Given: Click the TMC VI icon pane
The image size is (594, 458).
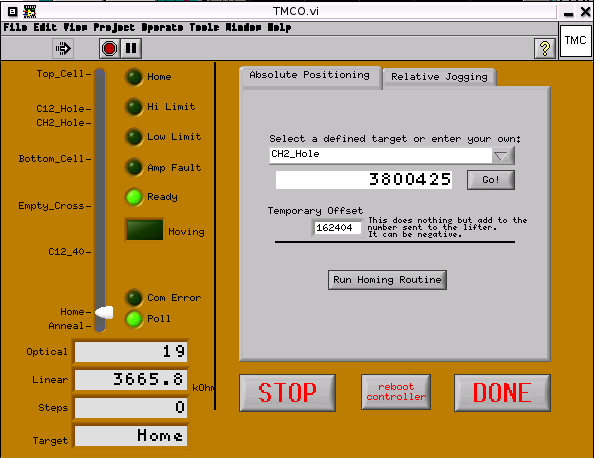Looking at the screenshot, I should 575,41.
